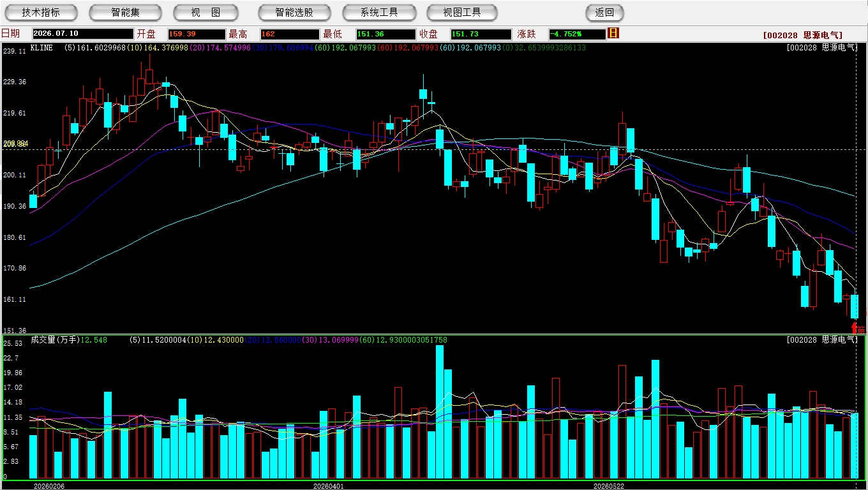Click the 最高 value field 162
868x490 pixels.
[x=289, y=34]
